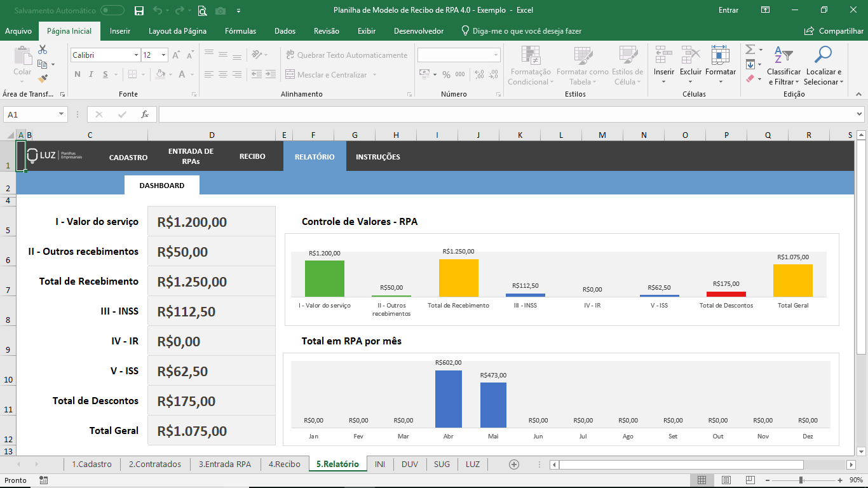Switch to Page Layout view in status bar

(x=725, y=480)
